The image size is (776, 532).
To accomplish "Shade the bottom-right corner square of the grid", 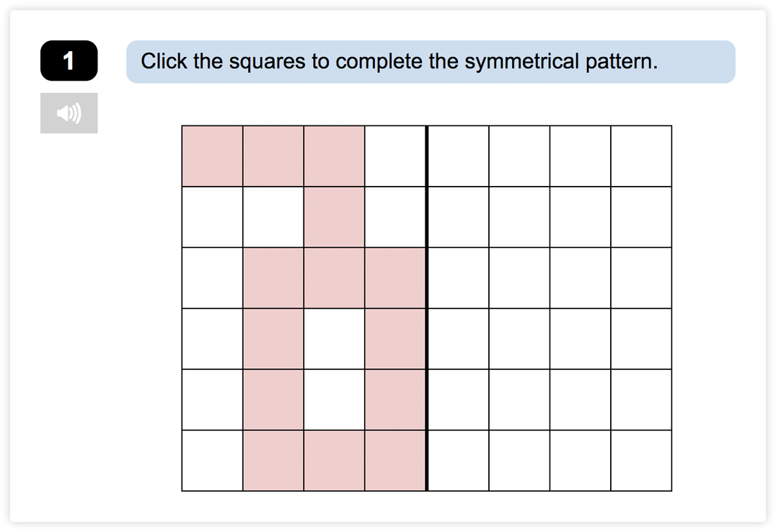I will [641, 461].
